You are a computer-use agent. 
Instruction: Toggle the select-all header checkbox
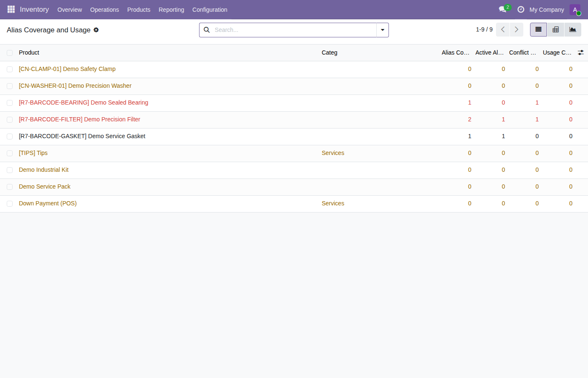click(10, 53)
